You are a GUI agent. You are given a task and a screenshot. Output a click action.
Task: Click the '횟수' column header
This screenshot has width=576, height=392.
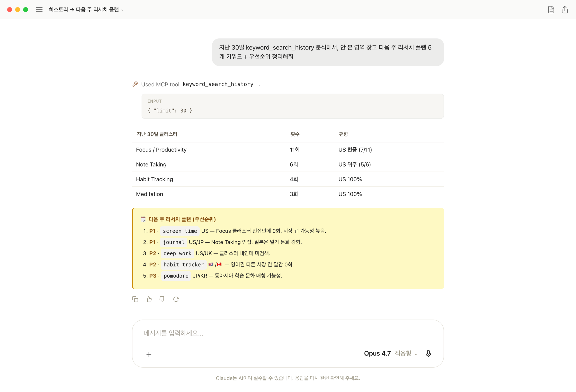click(x=295, y=134)
